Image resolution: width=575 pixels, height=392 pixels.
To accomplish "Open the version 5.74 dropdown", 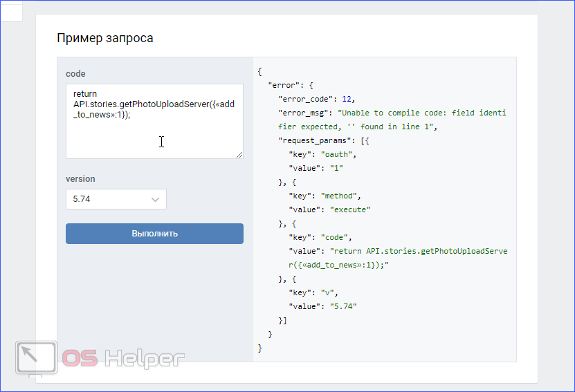I will [x=116, y=199].
